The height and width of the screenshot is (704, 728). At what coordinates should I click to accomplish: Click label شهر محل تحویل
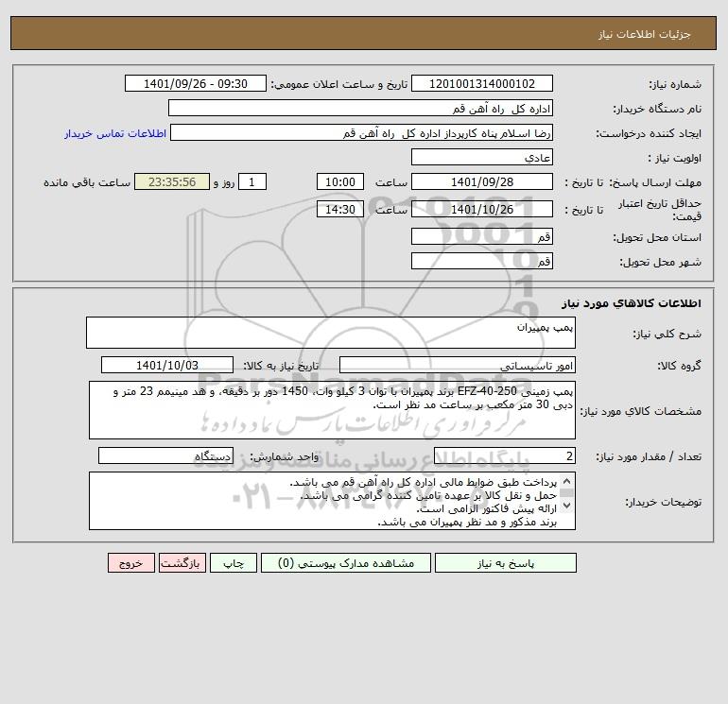(x=661, y=262)
